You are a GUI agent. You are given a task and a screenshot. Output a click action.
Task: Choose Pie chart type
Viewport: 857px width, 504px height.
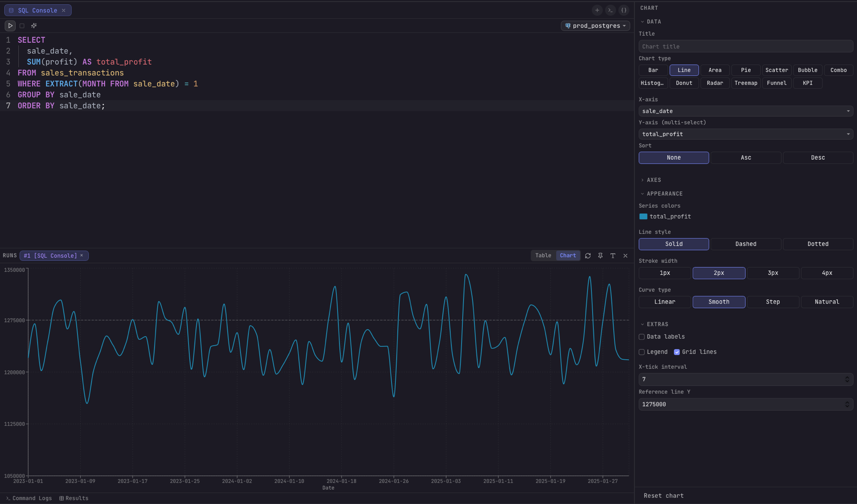pyautogui.click(x=746, y=70)
